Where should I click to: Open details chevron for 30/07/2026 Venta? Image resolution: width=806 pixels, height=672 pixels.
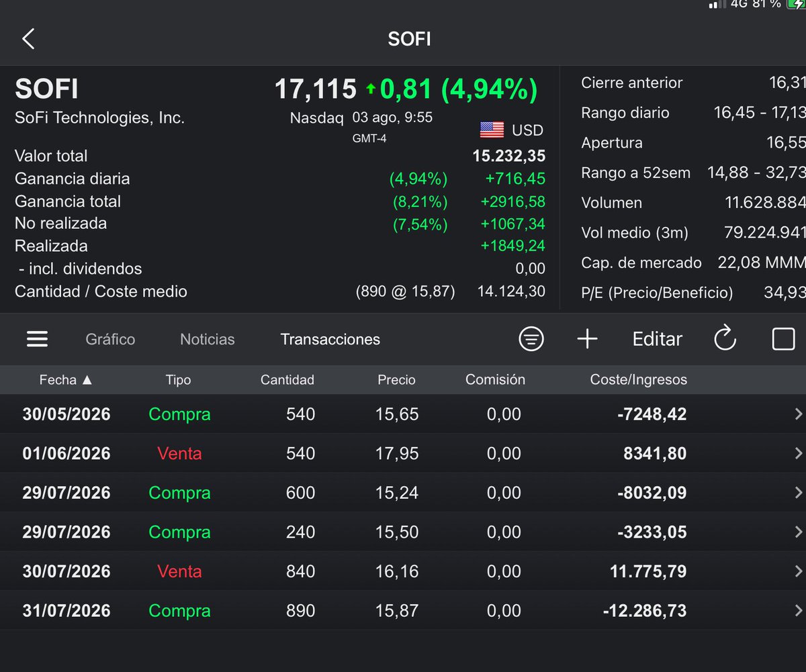[798, 571]
